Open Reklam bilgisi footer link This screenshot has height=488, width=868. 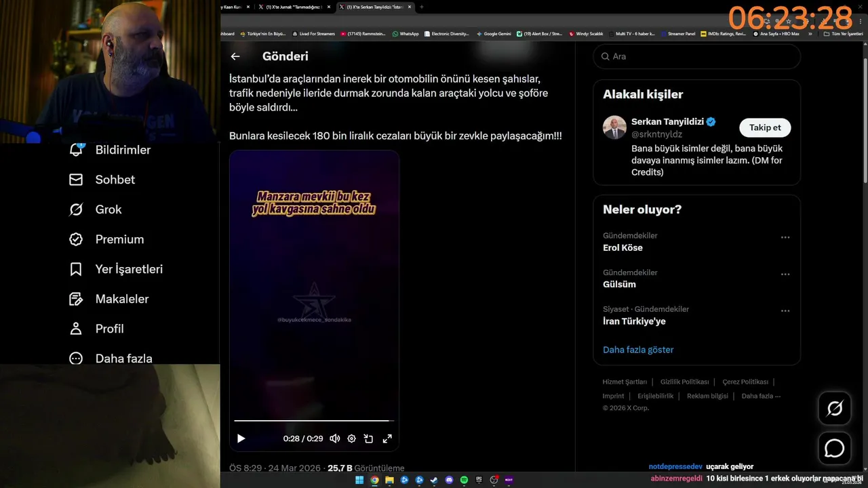click(x=707, y=396)
